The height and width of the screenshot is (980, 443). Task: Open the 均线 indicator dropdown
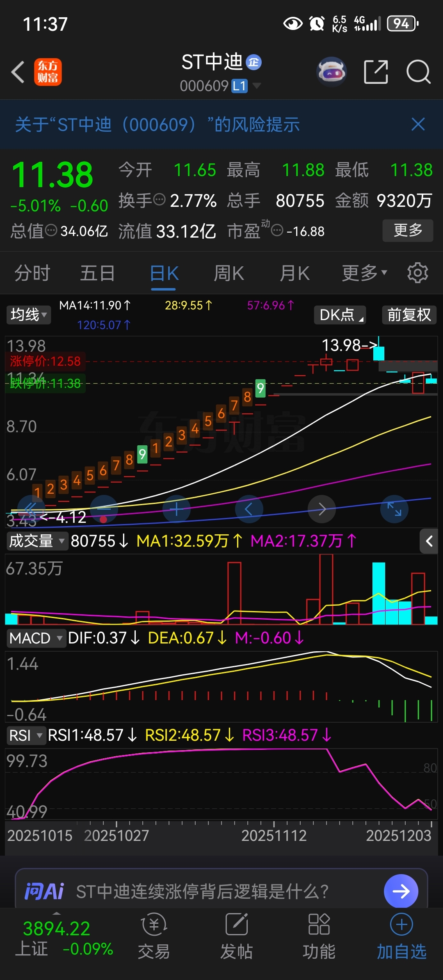click(x=28, y=315)
